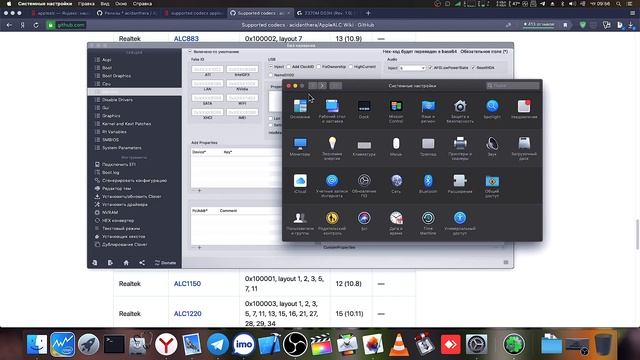Open the ALC1150 codec link
This screenshot has width=640, height=360.
pos(187,284)
